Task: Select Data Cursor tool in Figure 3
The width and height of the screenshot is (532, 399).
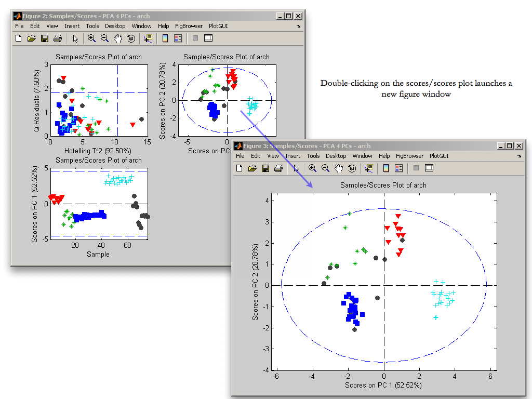Action: 369,168
